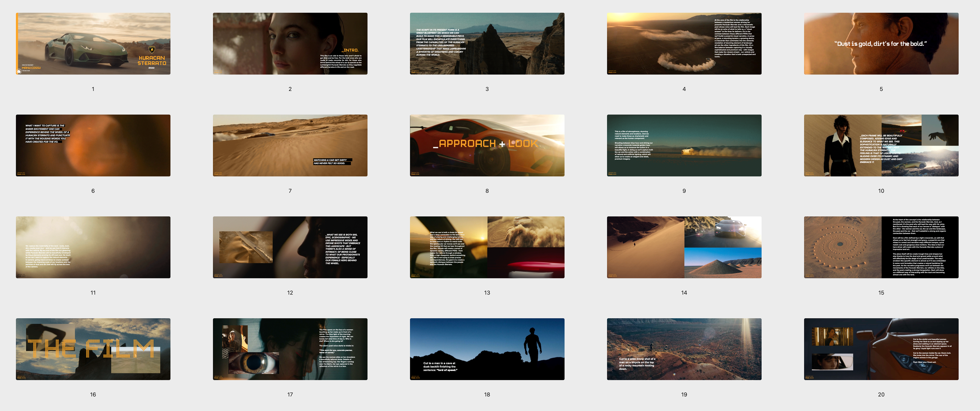The image size is (980, 411).
Task: Select slide 5 'Dust is gold' quote
Action: coord(881,44)
